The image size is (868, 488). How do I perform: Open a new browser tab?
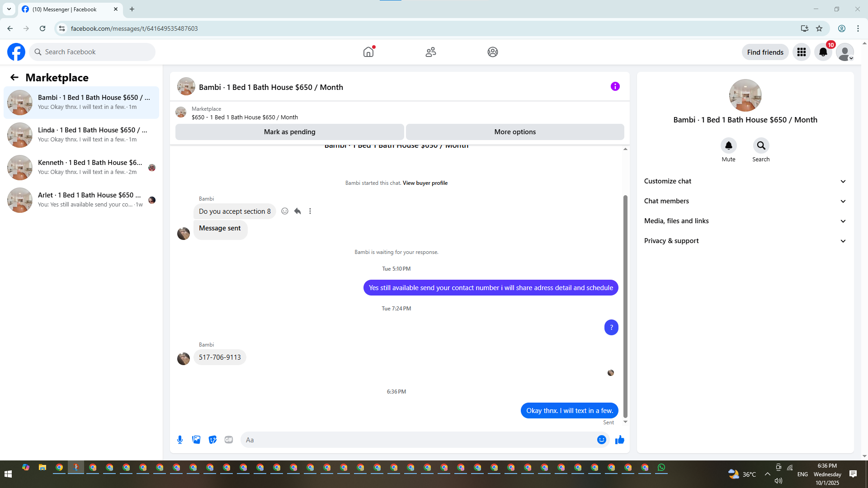point(132,9)
